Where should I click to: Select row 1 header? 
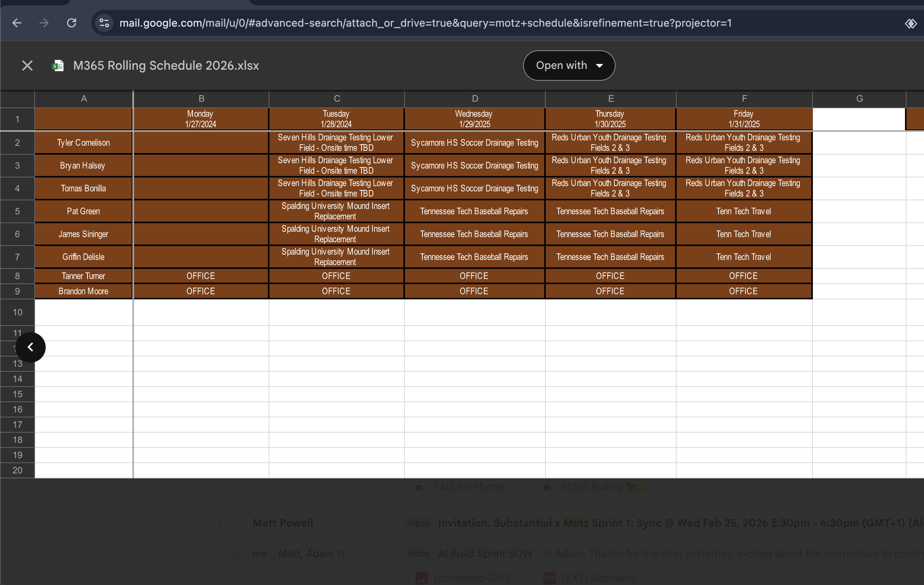coord(17,119)
